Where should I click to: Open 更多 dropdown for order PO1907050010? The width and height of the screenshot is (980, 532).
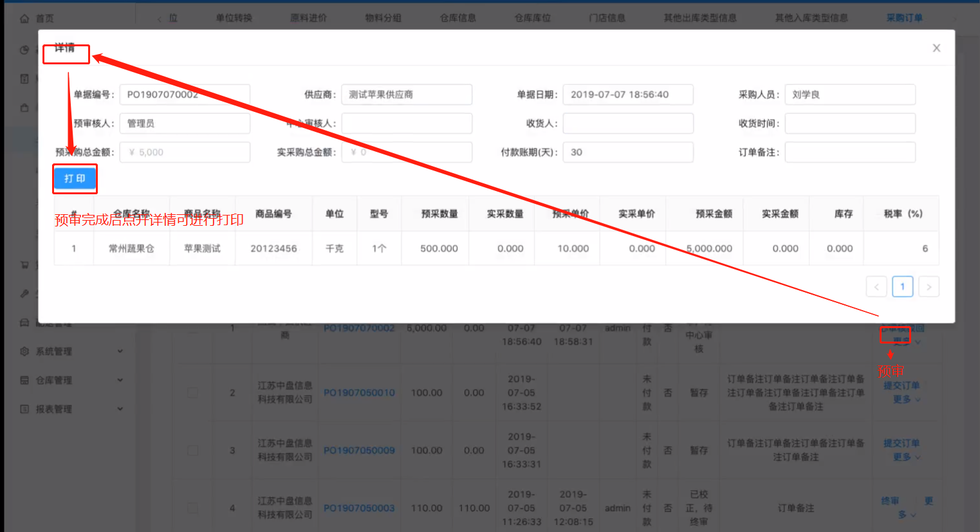pos(906,399)
